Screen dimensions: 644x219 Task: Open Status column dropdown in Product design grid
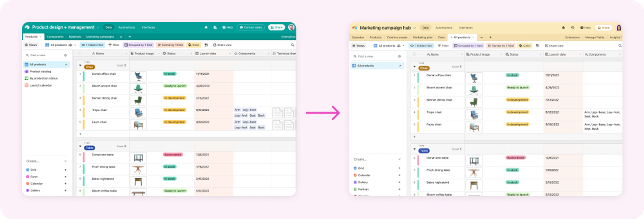click(x=191, y=54)
